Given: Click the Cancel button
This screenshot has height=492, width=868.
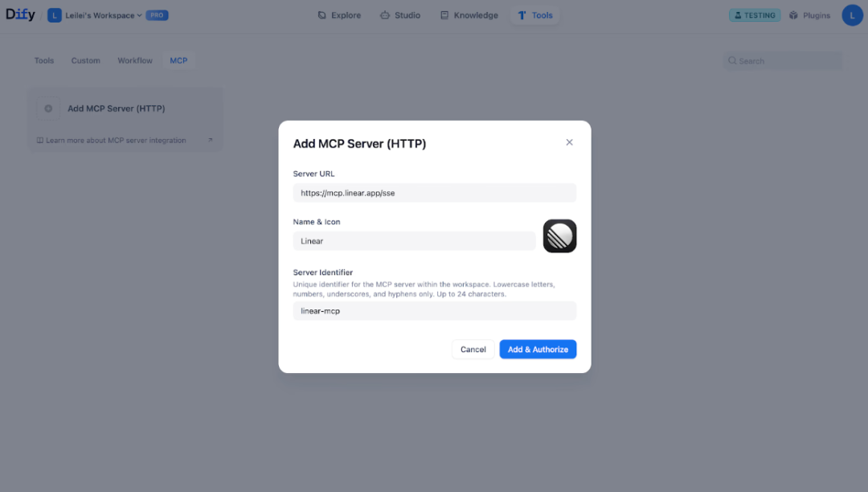Looking at the screenshot, I should (x=473, y=349).
